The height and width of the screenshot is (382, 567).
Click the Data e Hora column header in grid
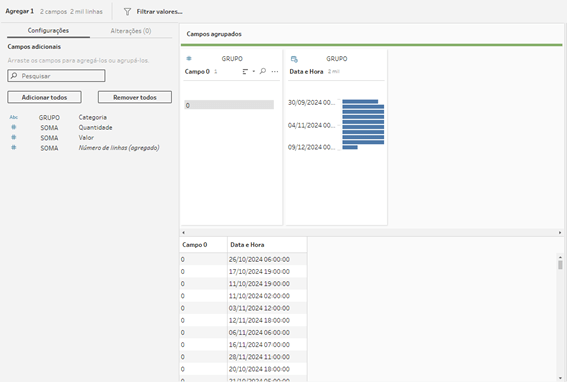tap(267, 245)
